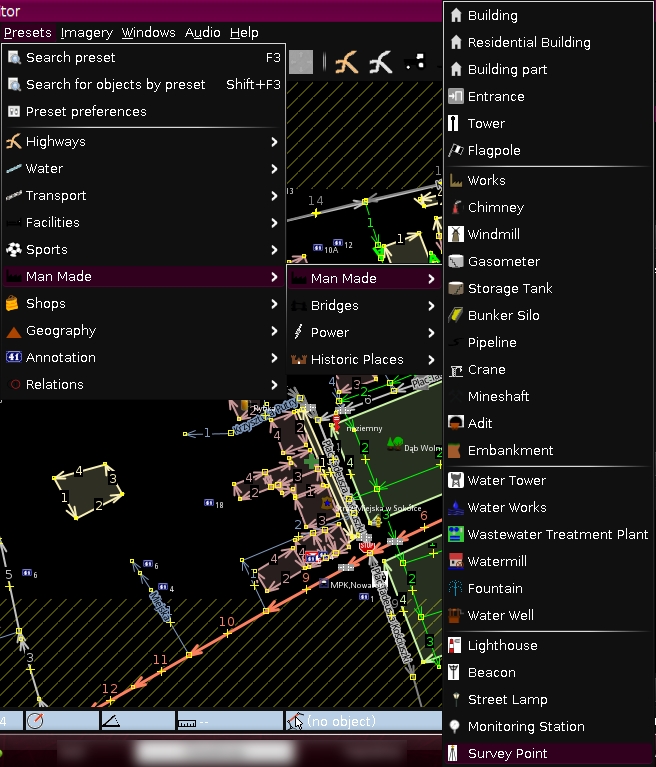Image resolution: width=656 pixels, height=767 pixels.
Task: Select the Monitoring Station entry
Action: click(525, 726)
